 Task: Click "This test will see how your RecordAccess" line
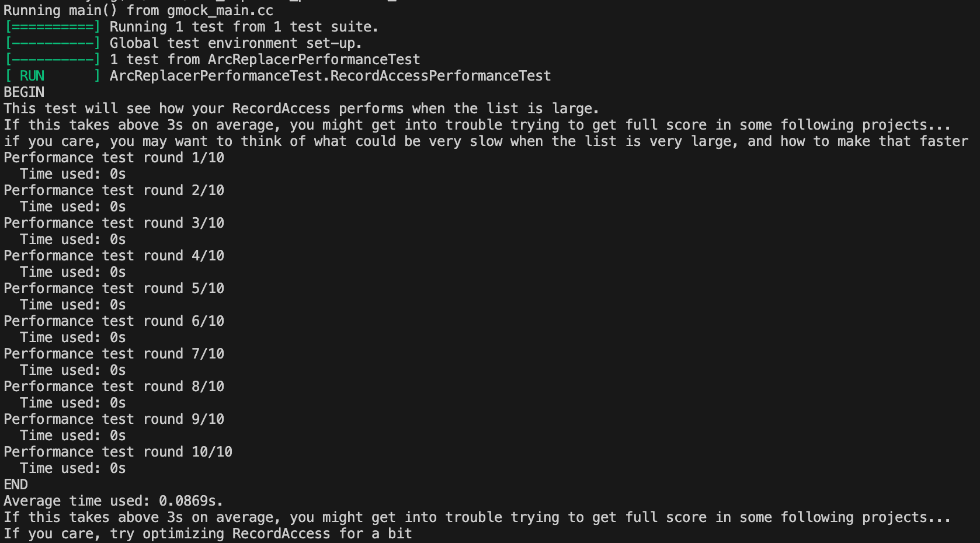click(x=301, y=109)
